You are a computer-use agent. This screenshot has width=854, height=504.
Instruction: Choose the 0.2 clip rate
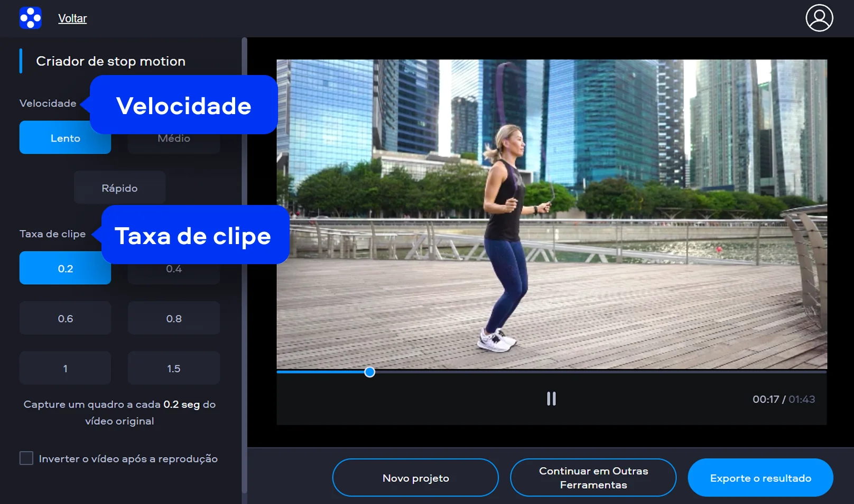[x=66, y=268]
